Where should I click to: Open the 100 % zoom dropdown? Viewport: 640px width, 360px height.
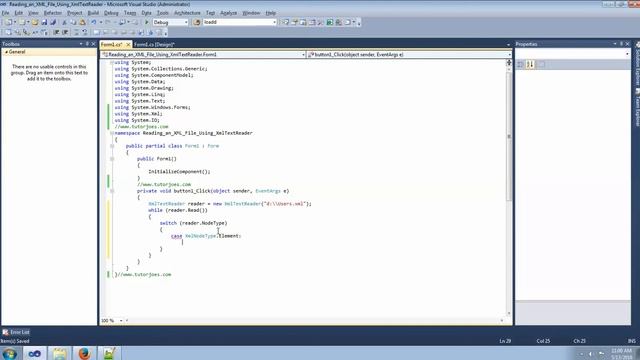121,321
